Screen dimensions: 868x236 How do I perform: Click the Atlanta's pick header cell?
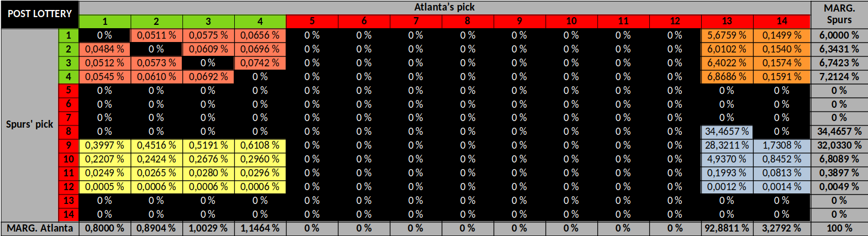(x=444, y=8)
